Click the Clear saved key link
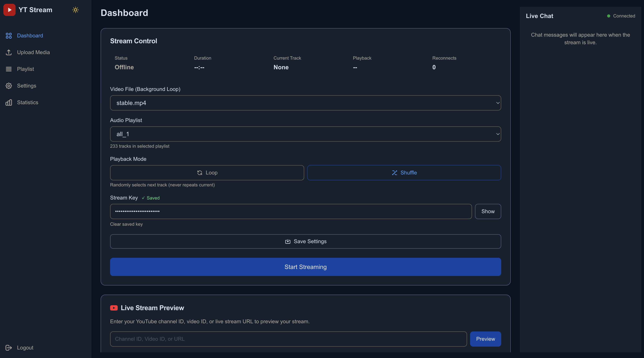The image size is (644, 358). tap(126, 224)
